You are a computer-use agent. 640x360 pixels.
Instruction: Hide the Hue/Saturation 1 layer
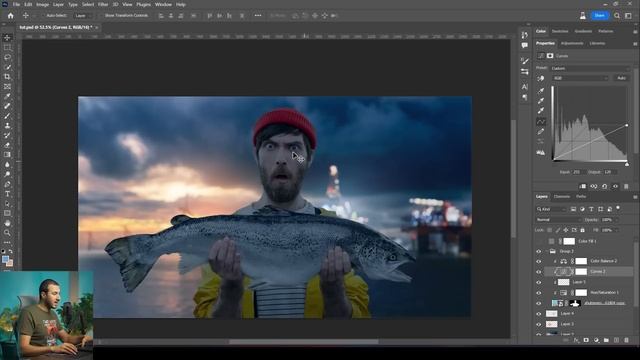point(539,293)
